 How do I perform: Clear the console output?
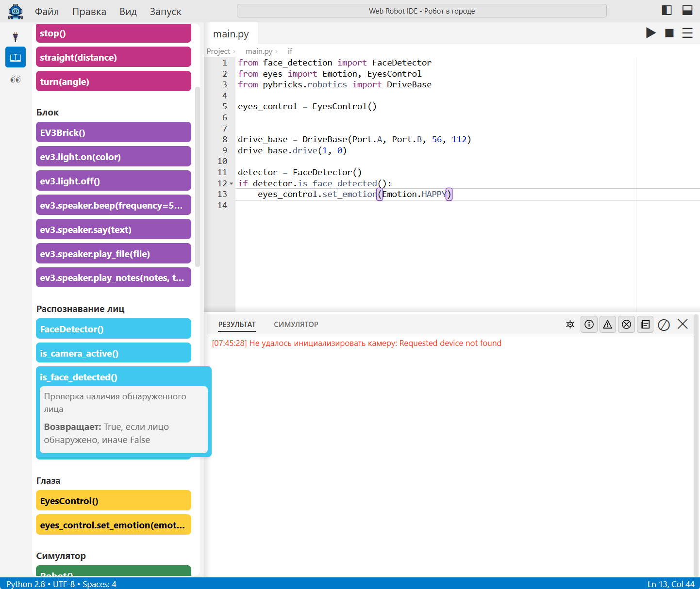664,325
